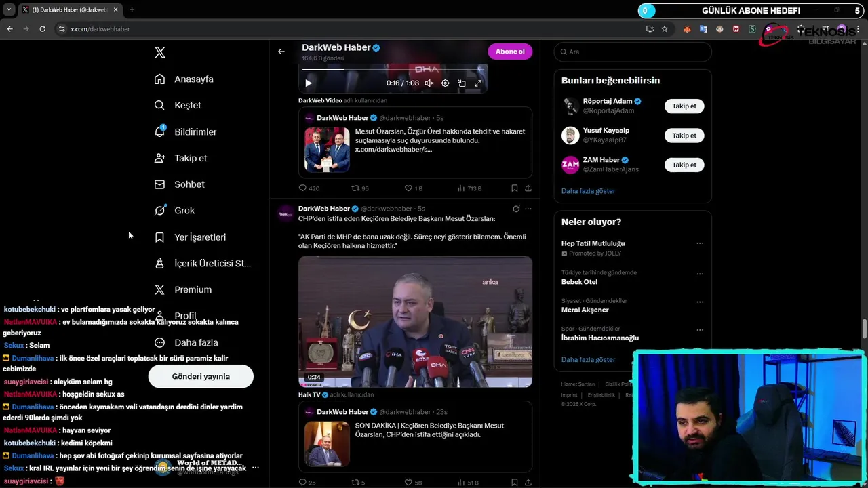Click DarkWeb Video source link

point(320,100)
